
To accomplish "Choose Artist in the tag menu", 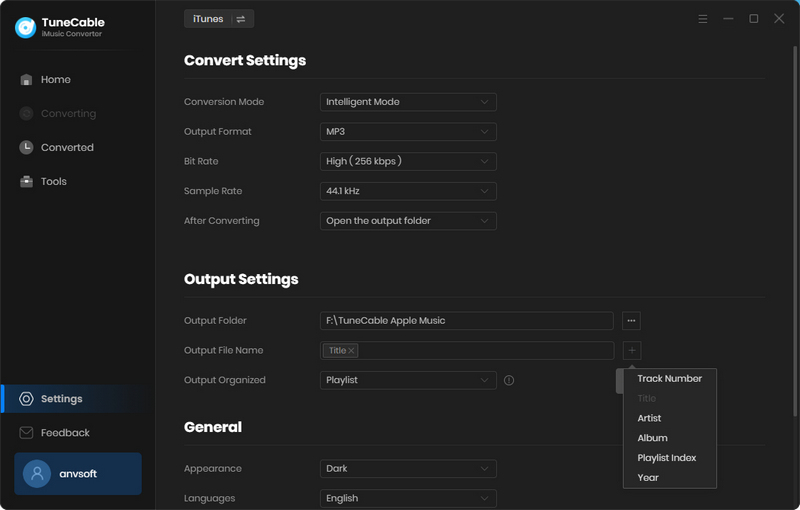I will pos(649,418).
